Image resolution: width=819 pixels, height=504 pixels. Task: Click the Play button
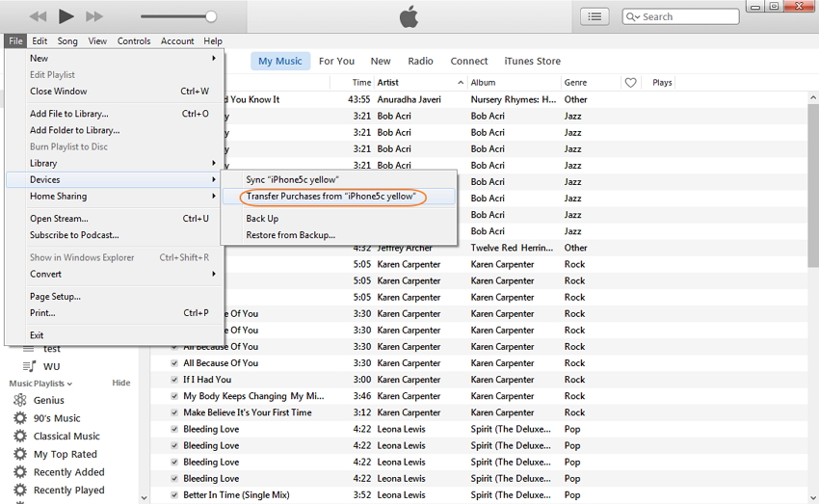[x=66, y=16]
